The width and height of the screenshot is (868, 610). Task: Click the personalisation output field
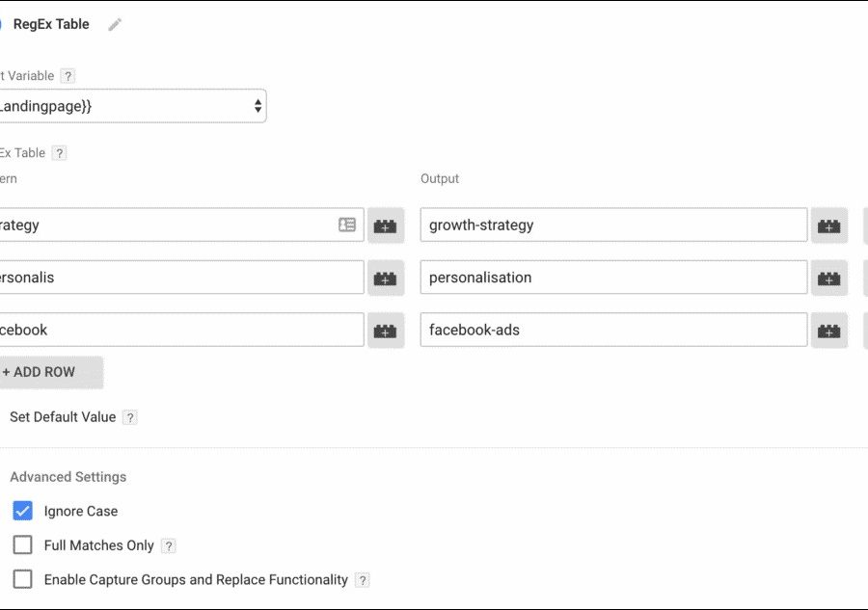pos(613,278)
